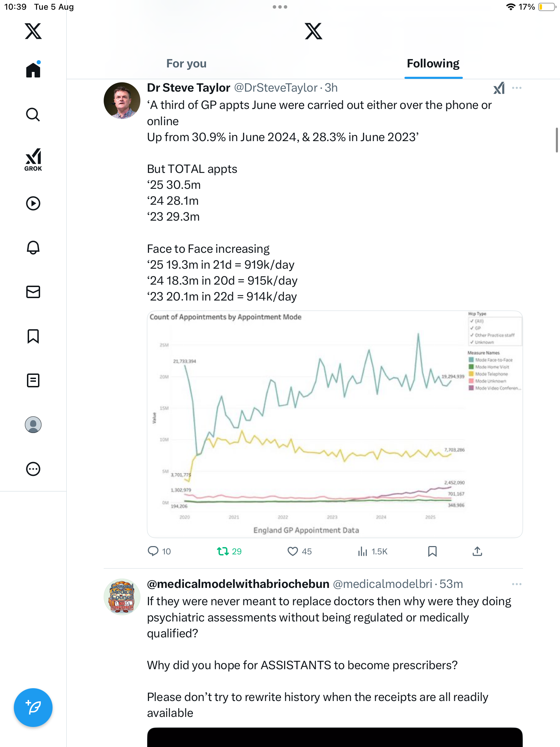The image size is (560, 747).
Task: Bookmark Dr Steve Taylor's post
Action: [x=432, y=551]
